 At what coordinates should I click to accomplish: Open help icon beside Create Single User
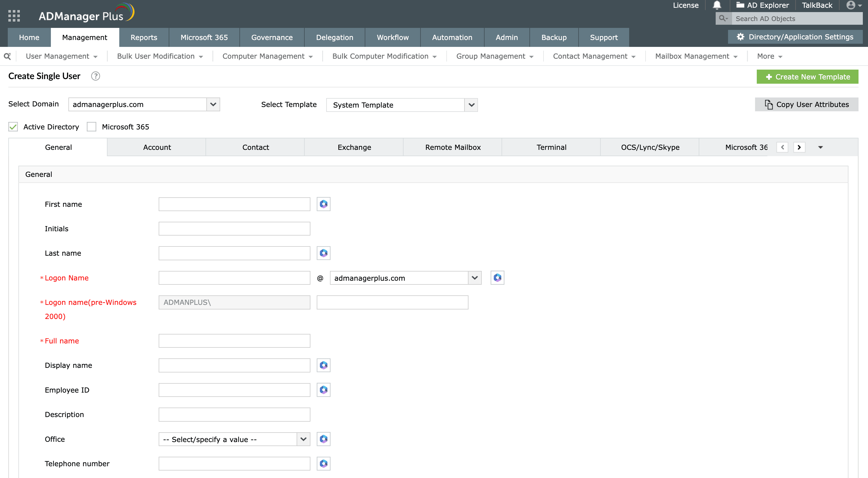(x=96, y=76)
